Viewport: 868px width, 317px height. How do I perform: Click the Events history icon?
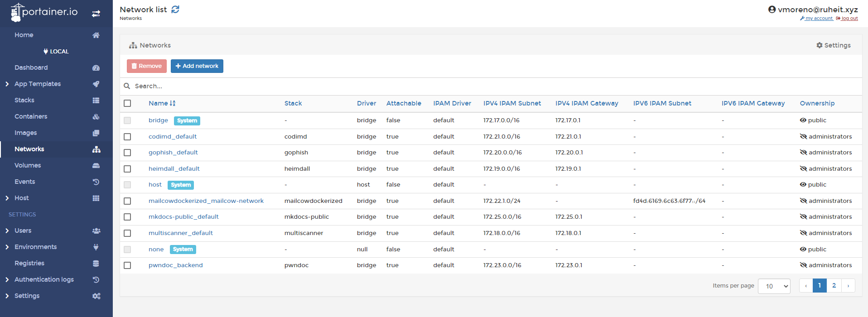tap(96, 182)
